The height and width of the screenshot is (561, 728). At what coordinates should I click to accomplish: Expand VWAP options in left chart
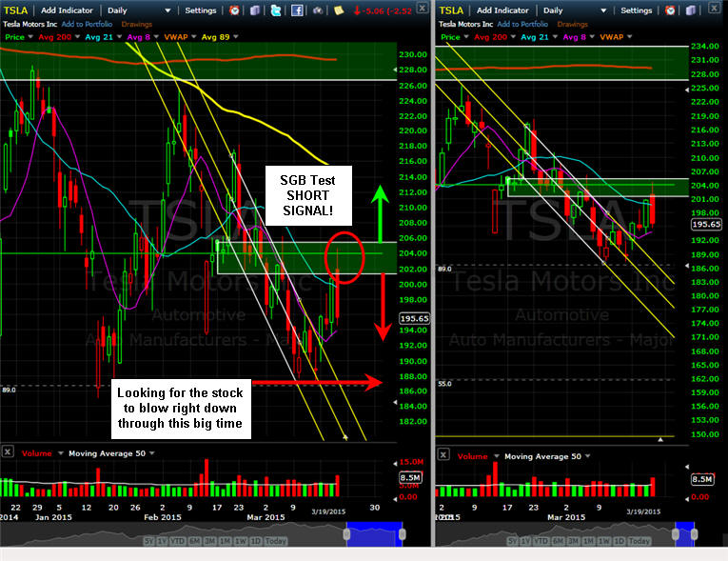click(193, 37)
